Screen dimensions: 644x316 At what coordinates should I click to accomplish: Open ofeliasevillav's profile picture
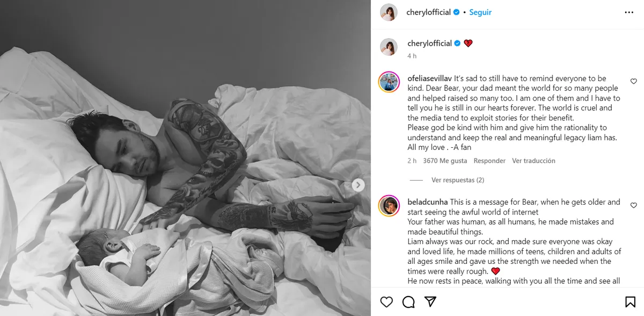tap(389, 82)
